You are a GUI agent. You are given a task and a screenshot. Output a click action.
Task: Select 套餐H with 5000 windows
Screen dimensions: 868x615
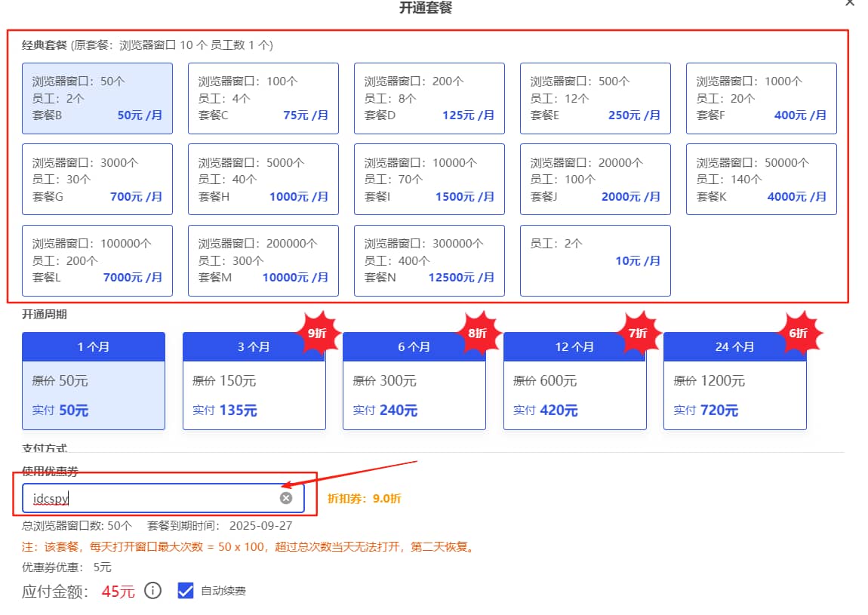pyautogui.click(x=263, y=179)
